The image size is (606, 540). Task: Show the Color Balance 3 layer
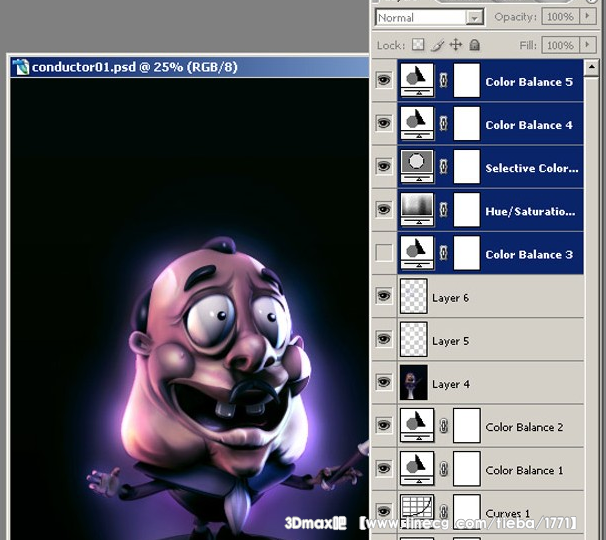(384, 253)
